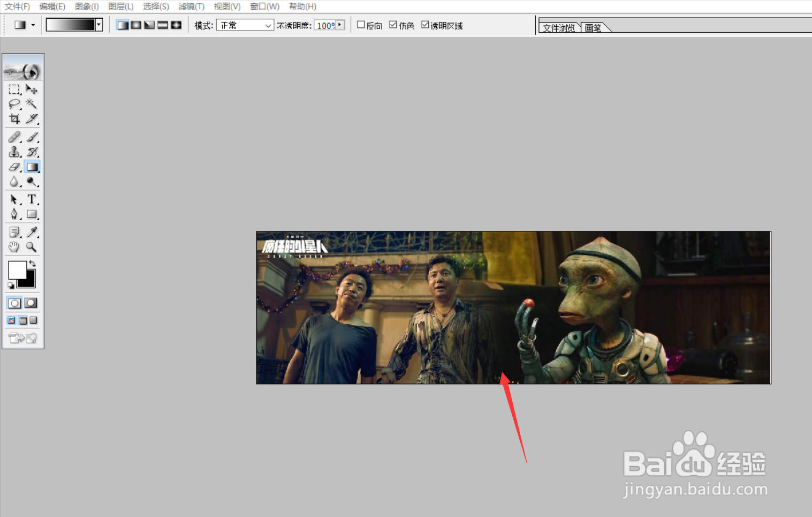The height and width of the screenshot is (517, 812).
Task: Click the gradient preview to edit
Action: (x=71, y=25)
